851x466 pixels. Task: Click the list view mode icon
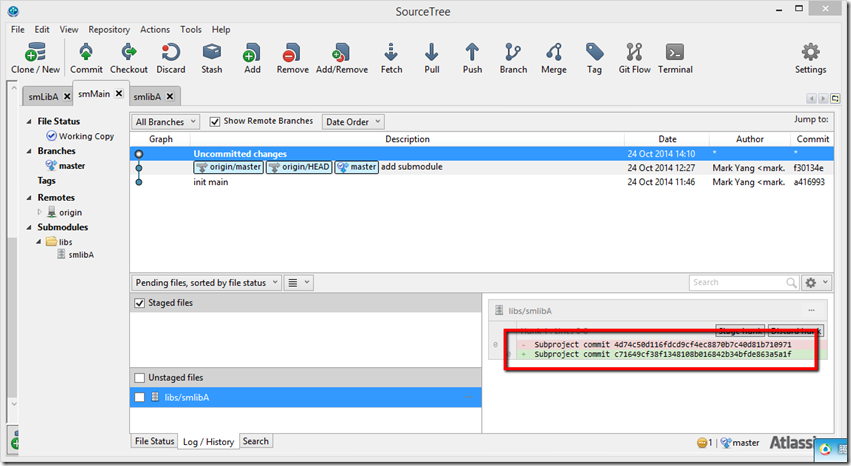(293, 283)
